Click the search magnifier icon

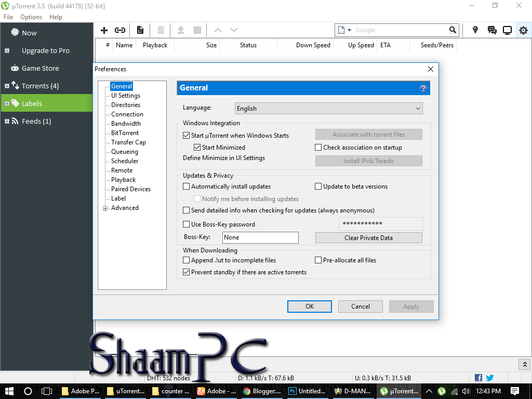pyautogui.click(x=453, y=30)
